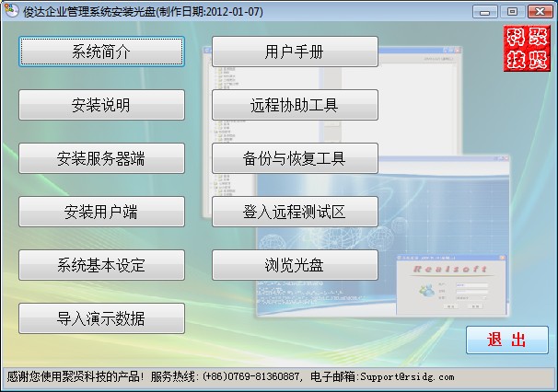558x392 pixels.
Task: Open 备份与恢复工具 backup tool
Action: pos(295,158)
